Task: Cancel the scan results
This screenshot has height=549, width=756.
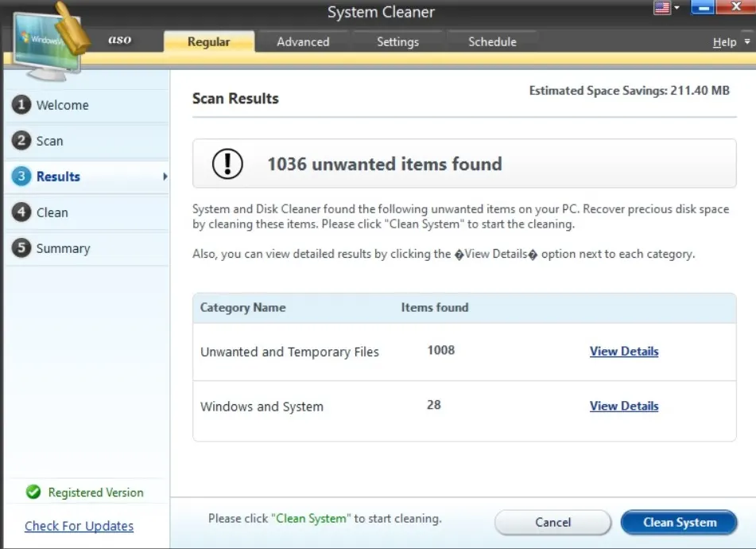Action: [552, 523]
